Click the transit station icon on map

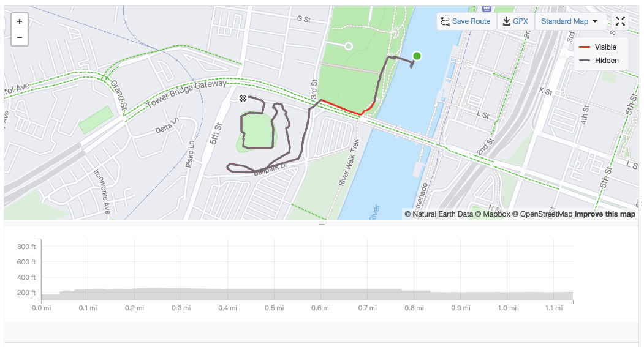pos(487,8)
